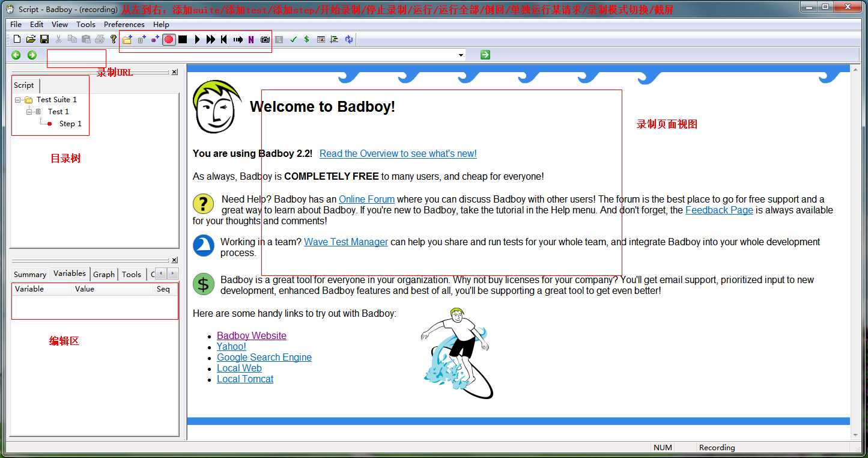The width and height of the screenshot is (868, 458).
Task: Click the Seq column header
Action: click(x=165, y=289)
